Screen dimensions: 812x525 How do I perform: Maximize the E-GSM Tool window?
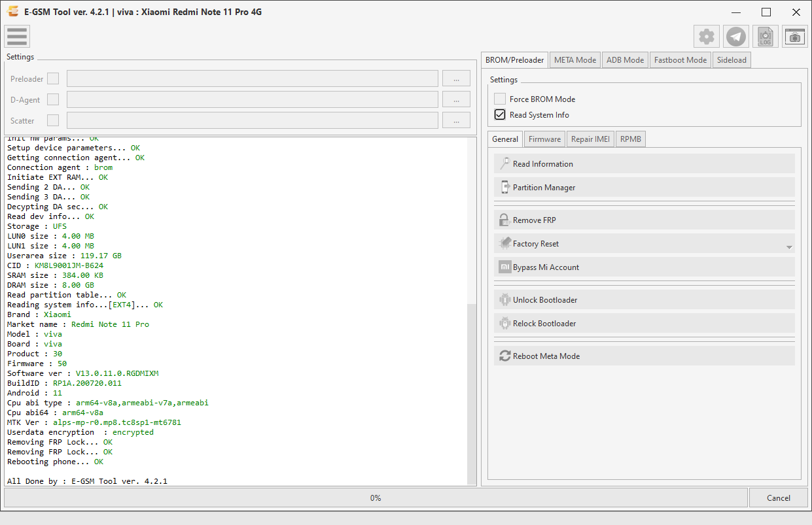(766, 12)
